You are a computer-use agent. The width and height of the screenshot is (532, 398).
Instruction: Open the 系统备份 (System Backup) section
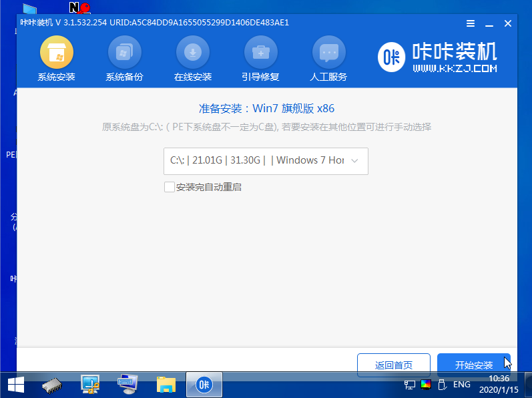pyautogui.click(x=124, y=60)
